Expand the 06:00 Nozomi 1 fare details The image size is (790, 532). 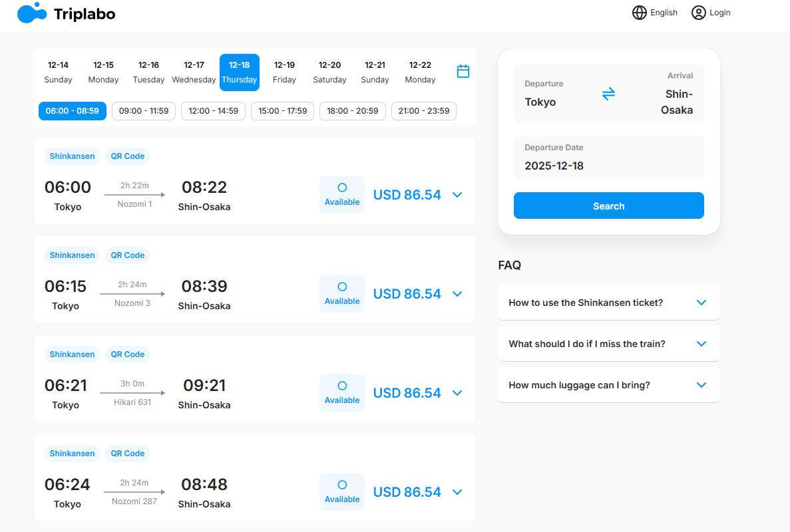[x=457, y=195]
